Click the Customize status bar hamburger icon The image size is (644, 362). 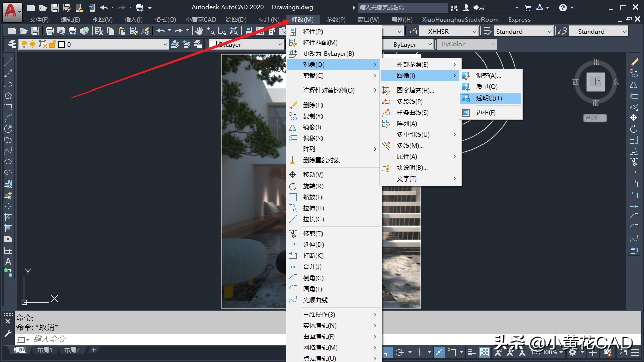[635, 352]
